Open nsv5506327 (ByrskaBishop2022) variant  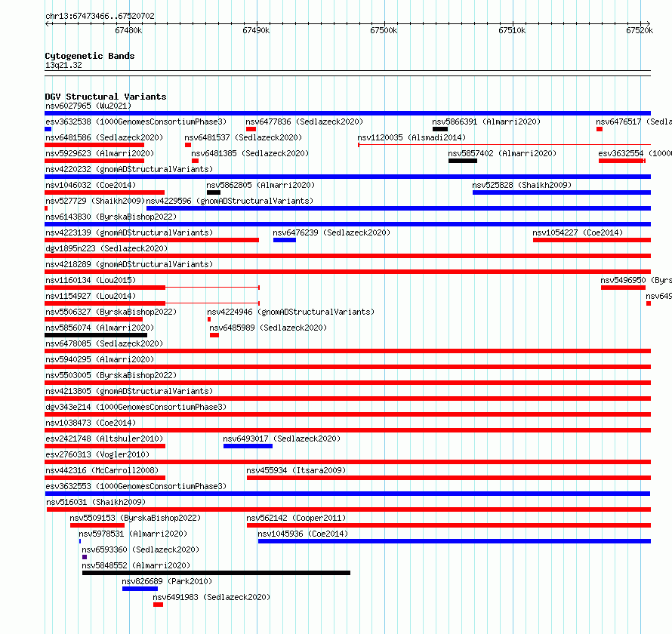pyautogui.click(x=111, y=312)
